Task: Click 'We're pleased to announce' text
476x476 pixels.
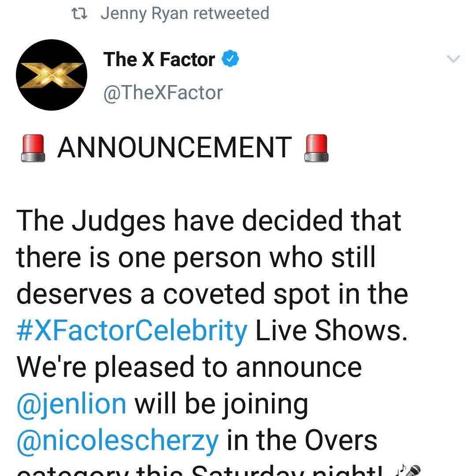Action: [x=189, y=367]
